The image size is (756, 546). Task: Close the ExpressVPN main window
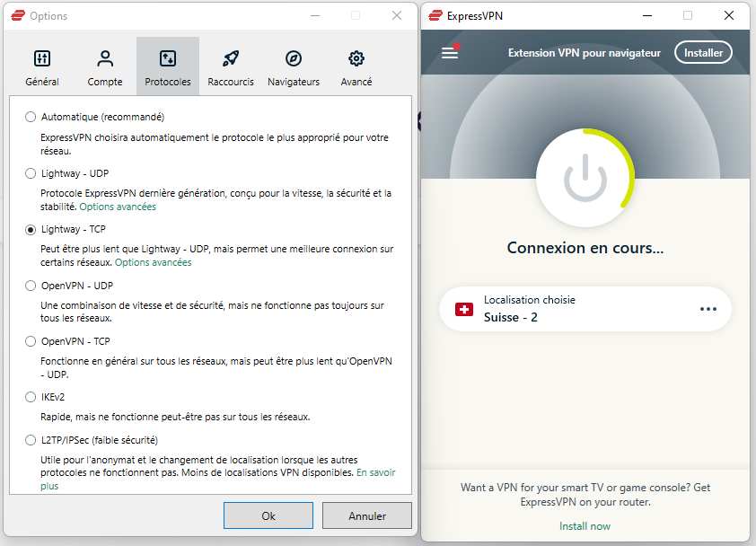click(729, 15)
